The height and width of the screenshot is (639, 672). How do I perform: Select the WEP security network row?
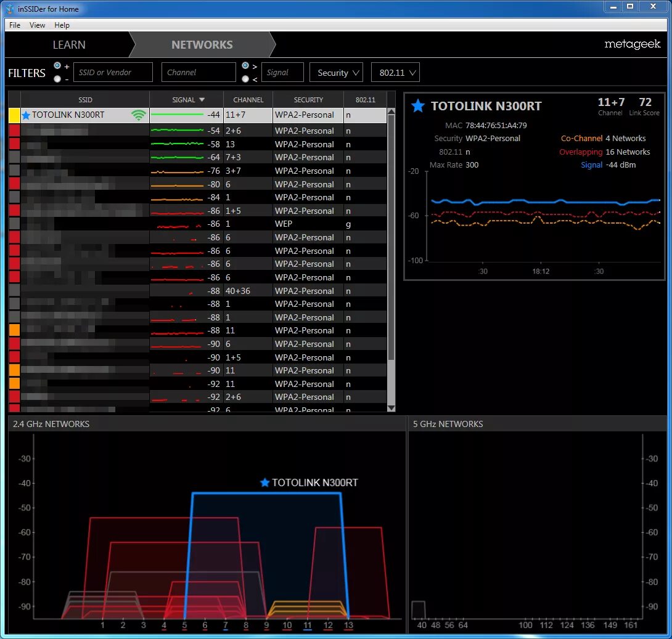tap(197, 224)
